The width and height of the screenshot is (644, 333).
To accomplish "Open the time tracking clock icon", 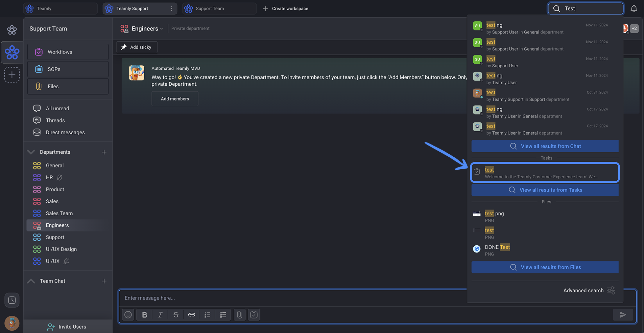I will [12, 300].
